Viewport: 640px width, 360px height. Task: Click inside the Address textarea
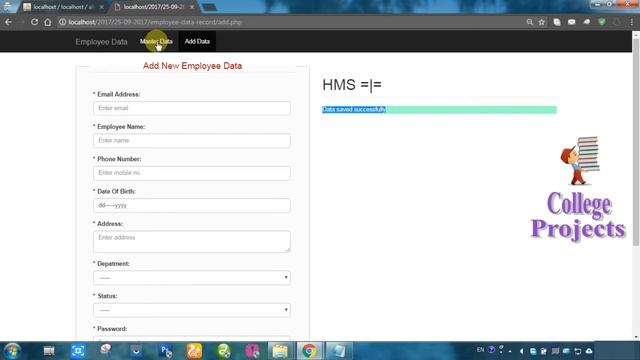point(192,241)
